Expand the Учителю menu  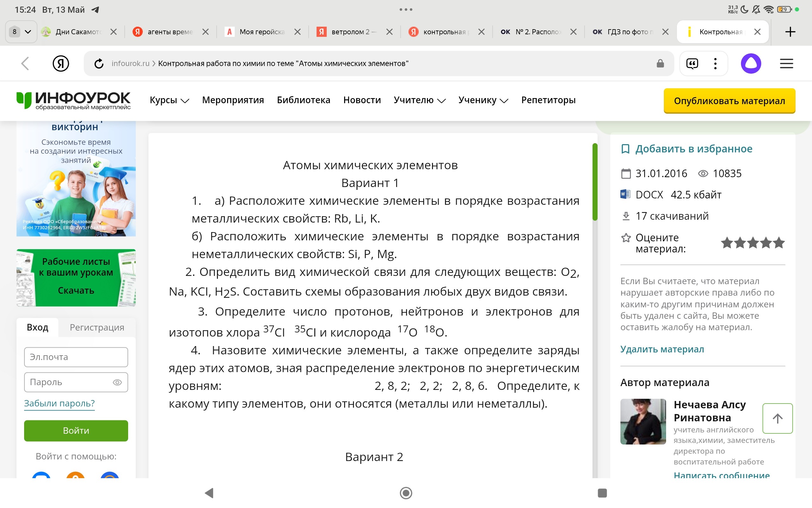point(419,100)
